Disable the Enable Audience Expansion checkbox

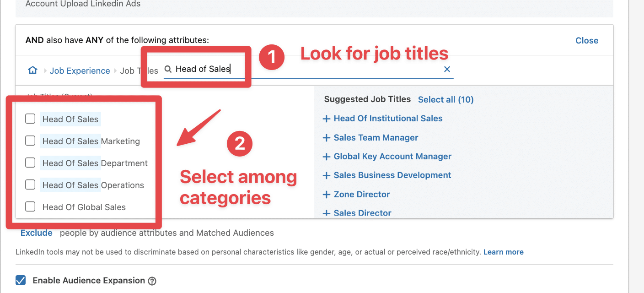[x=21, y=280]
